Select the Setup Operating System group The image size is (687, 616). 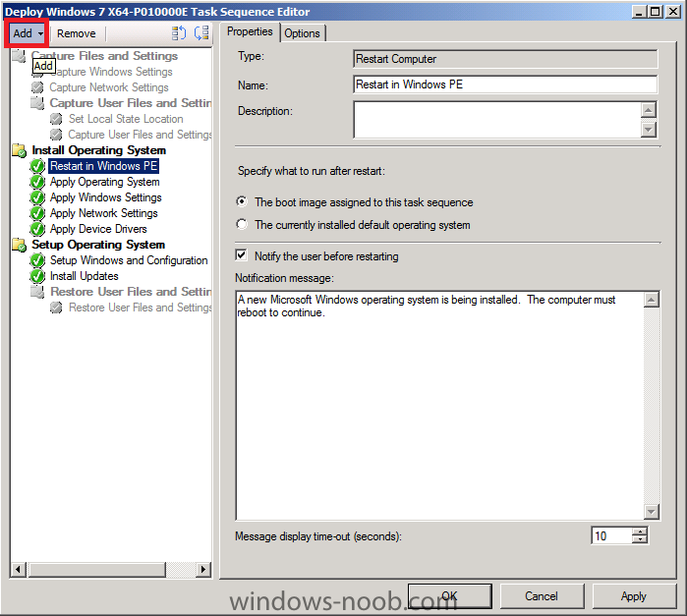pos(98,245)
